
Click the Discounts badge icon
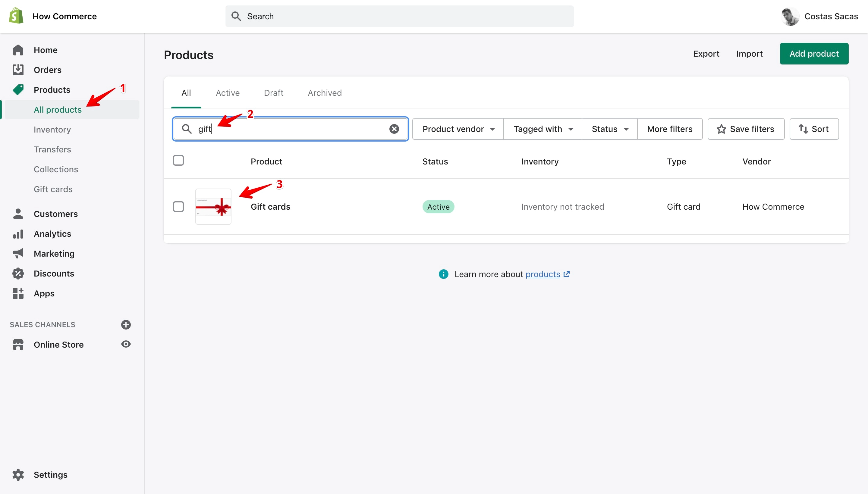click(18, 274)
